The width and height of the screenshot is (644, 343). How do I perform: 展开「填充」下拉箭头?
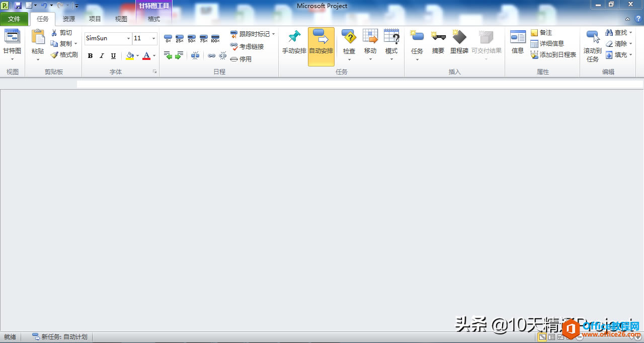point(629,54)
